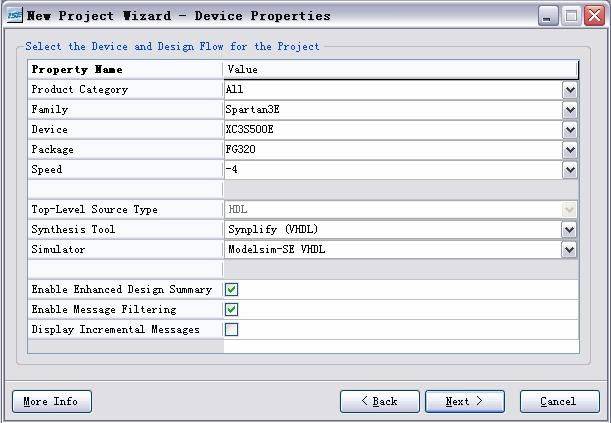Open the Speed grade dropdown
The width and height of the screenshot is (611, 423).
[x=570, y=170]
